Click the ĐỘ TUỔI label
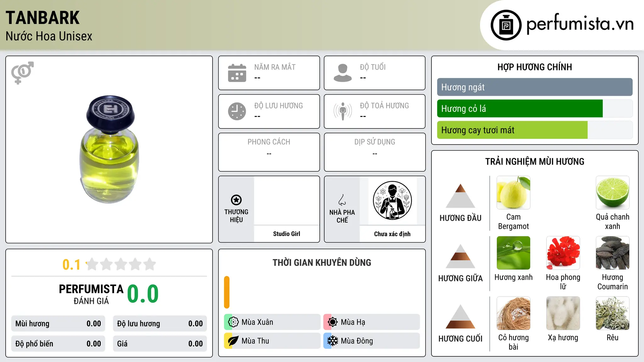The width and height of the screenshot is (644, 362). click(373, 67)
